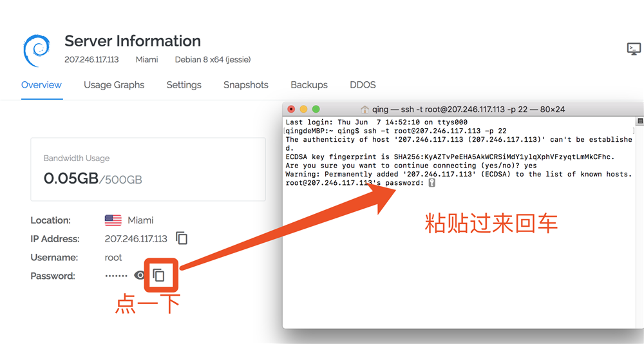Click the terminal window title text
Viewport: 644px width, 344px height.
pyautogui.click(x=469, y=110)
